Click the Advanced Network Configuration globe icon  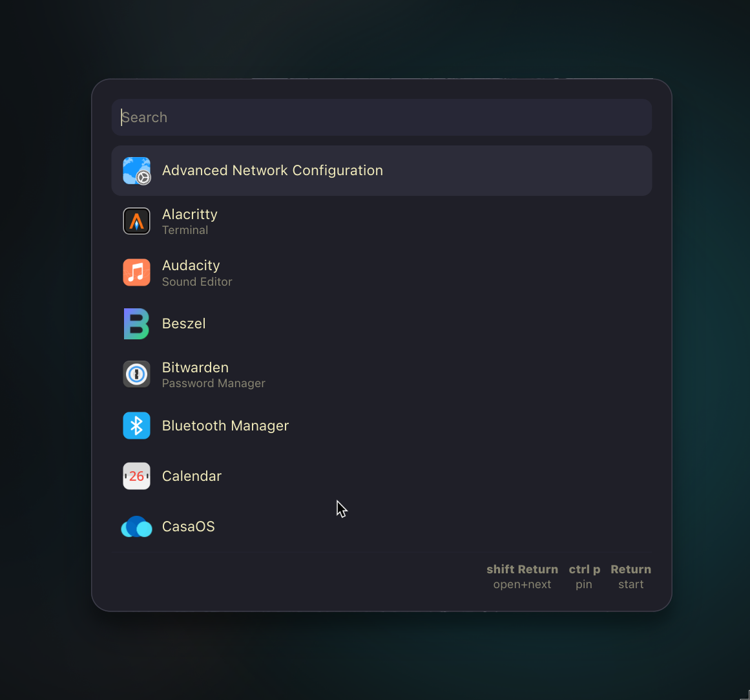pos(136,171)
